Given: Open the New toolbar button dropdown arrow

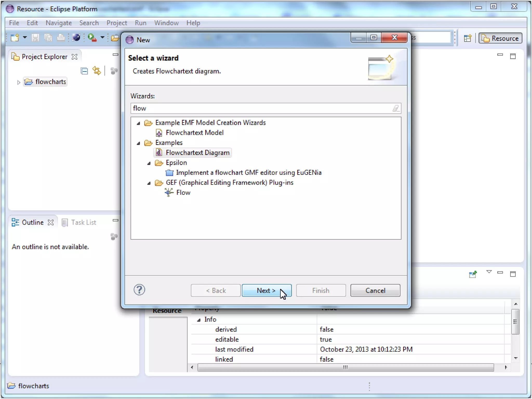Looking at the screenshot, I should point(25,38).
